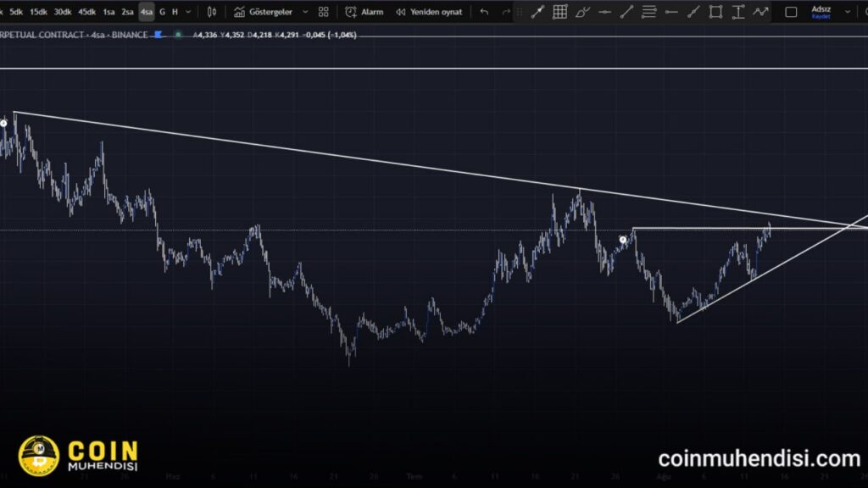Click the Kaydet save link
The height and width of the screenshot is (488, 868).
coord(821,16)
